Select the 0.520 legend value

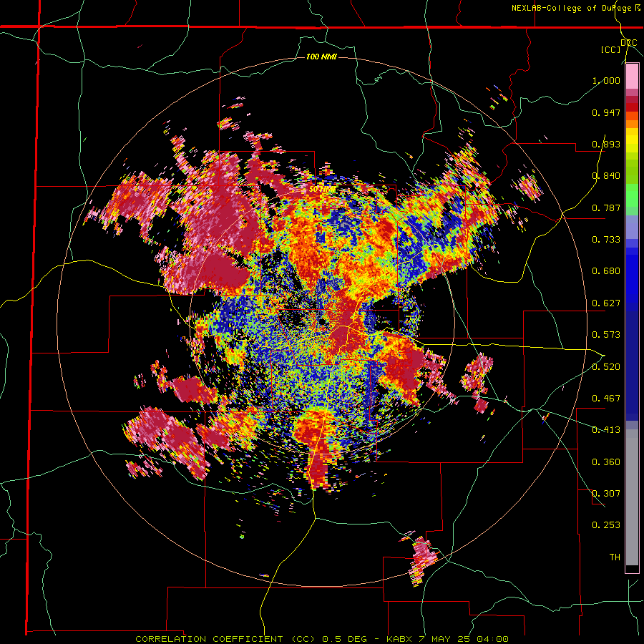point(606,367)
